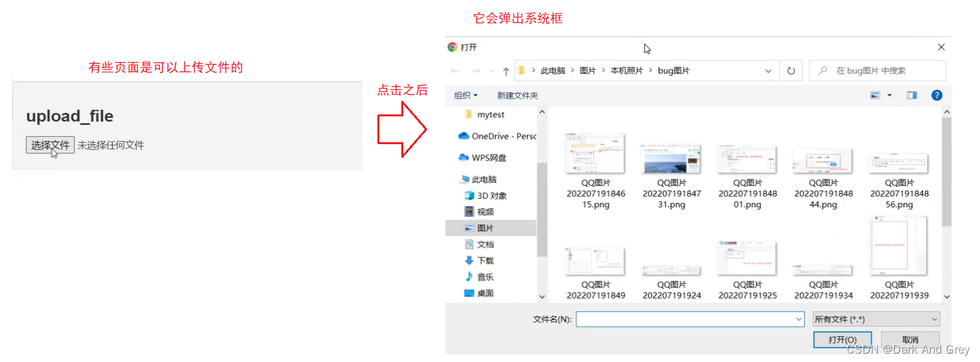980x362 pixels.
Task: Select thumbnail QQ图片20220719184801.png
Action: click(x=748, y=159)
